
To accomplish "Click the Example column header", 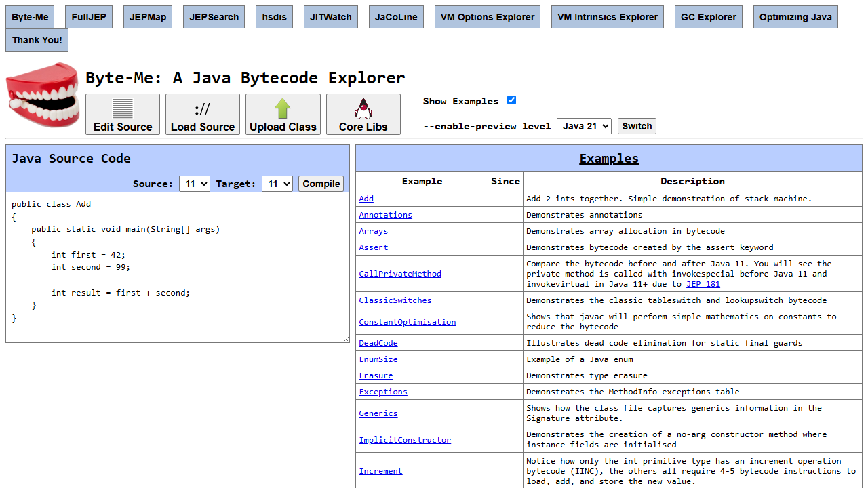I will click(x=422, y=181).
